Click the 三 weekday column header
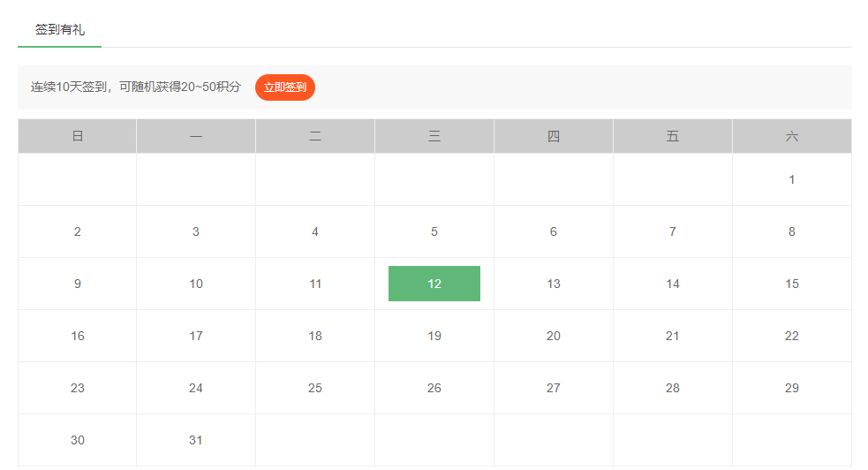Screen dimensions: 868x470 [x=434, y=136]
